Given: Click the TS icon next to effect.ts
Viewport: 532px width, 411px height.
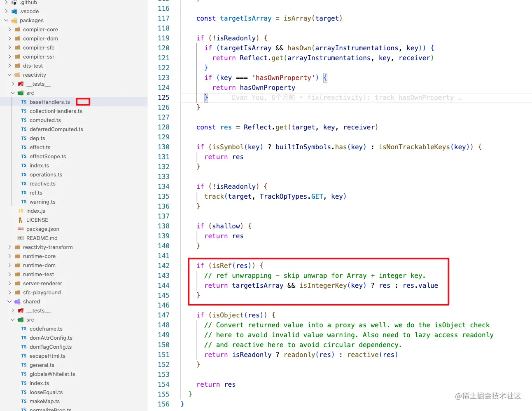Looking at the screenshot, I should (x=24, y=148).
